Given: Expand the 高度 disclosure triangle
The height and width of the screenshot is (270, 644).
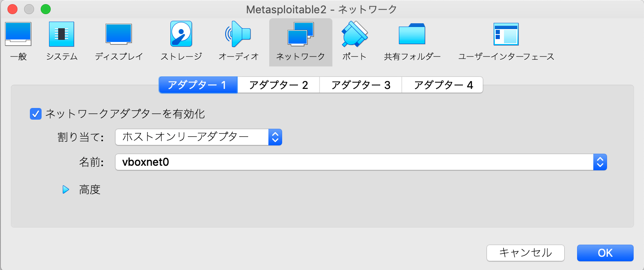Looking at the screenshot, I should tap(66, 190).
